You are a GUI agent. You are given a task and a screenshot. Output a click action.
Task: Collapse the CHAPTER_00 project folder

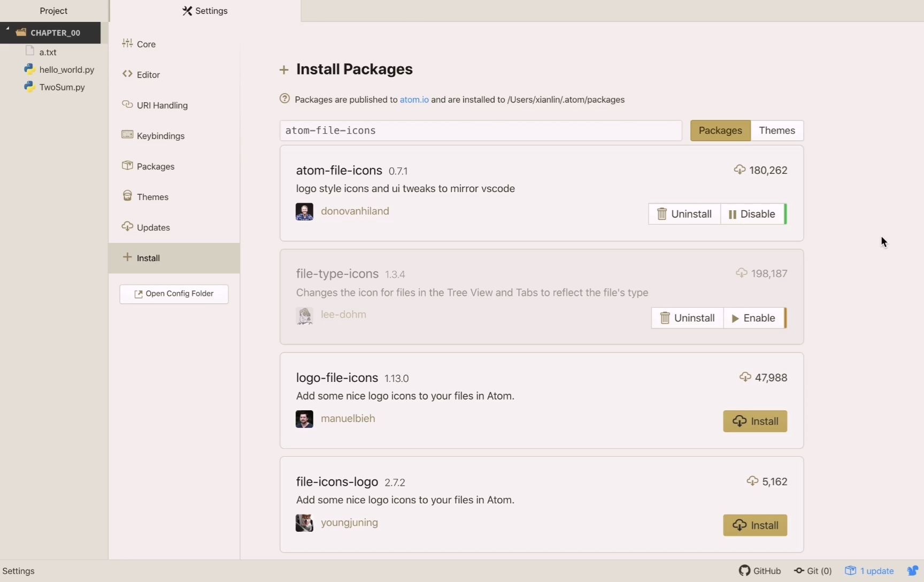7,29
